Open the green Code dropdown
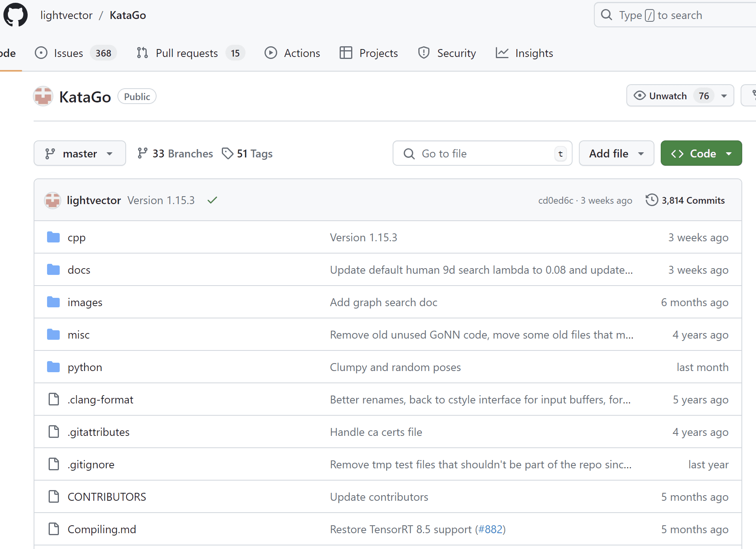The height and width of the screenshot is (549, 756). 701,153
